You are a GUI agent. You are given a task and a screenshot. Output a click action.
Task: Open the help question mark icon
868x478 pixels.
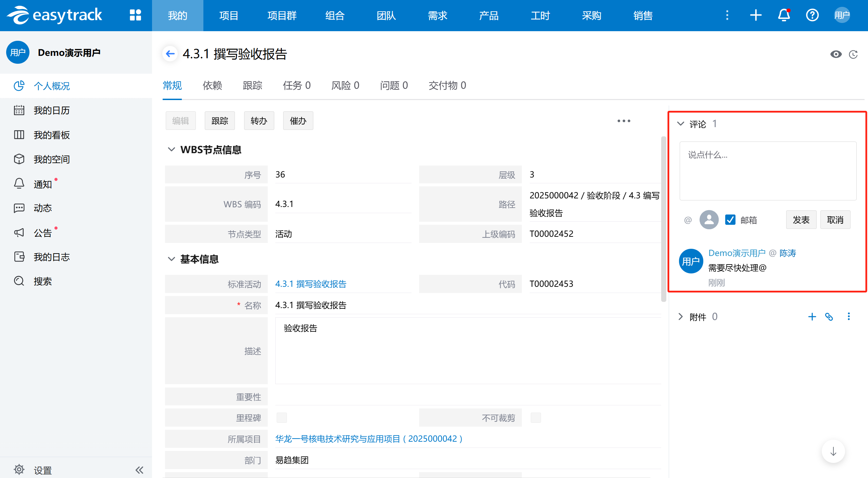[x=812, y=15]
